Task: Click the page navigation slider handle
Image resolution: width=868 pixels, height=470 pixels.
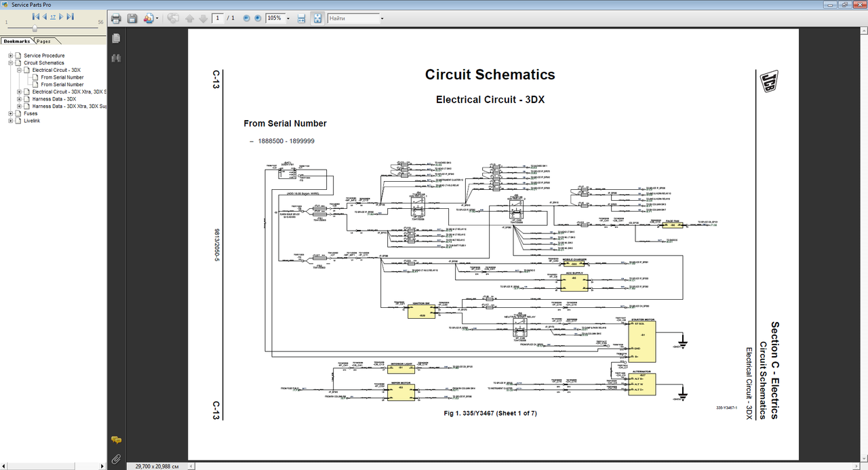Action: click(x=35, y=28)
